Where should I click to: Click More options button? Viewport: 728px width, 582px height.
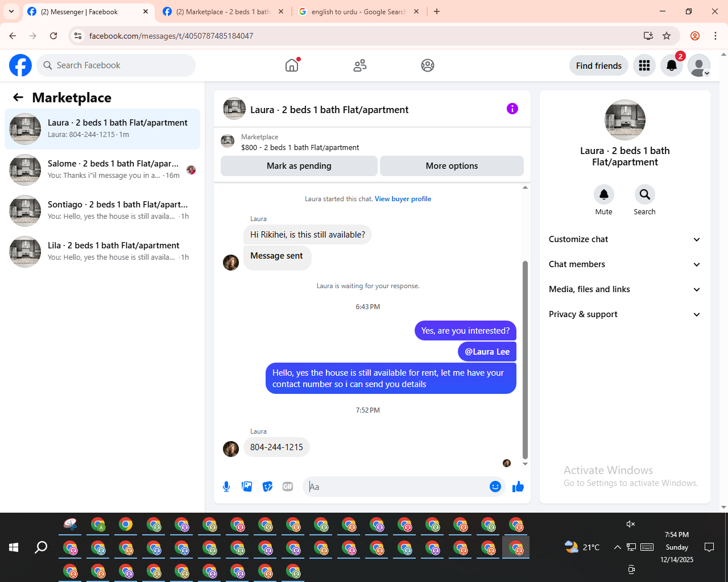coord(452,166)
